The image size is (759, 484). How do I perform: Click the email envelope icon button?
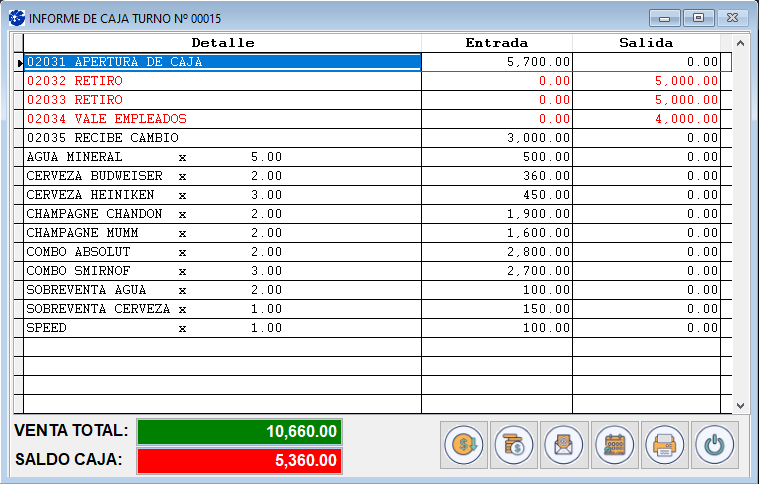click(563, 444)
